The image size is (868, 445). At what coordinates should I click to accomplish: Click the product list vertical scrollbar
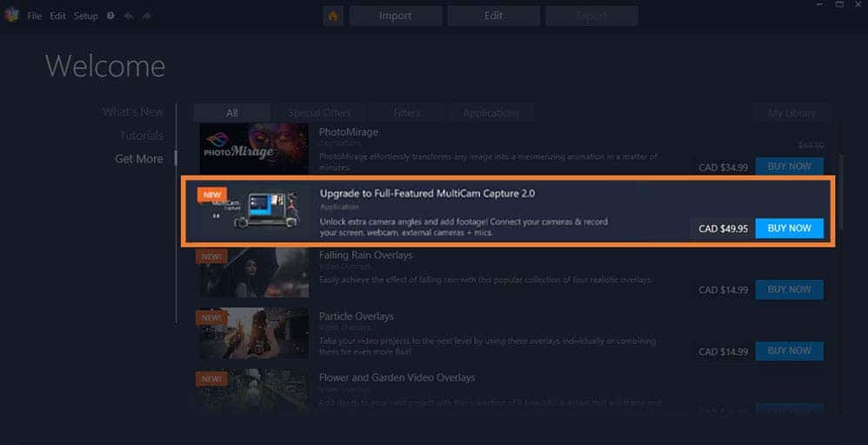click(841, 191)
